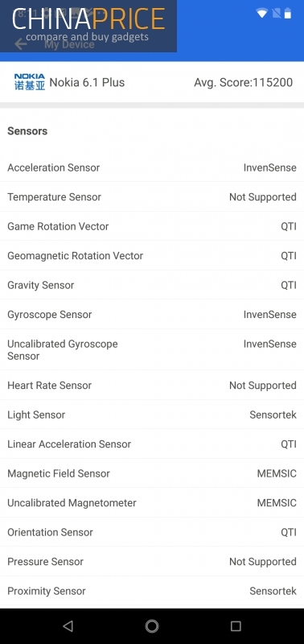Tap the Pressure Sensor entry
Image resolution: width=304 pixels, height=644 pixels.
pyautogui.click(x=152, y=561)
